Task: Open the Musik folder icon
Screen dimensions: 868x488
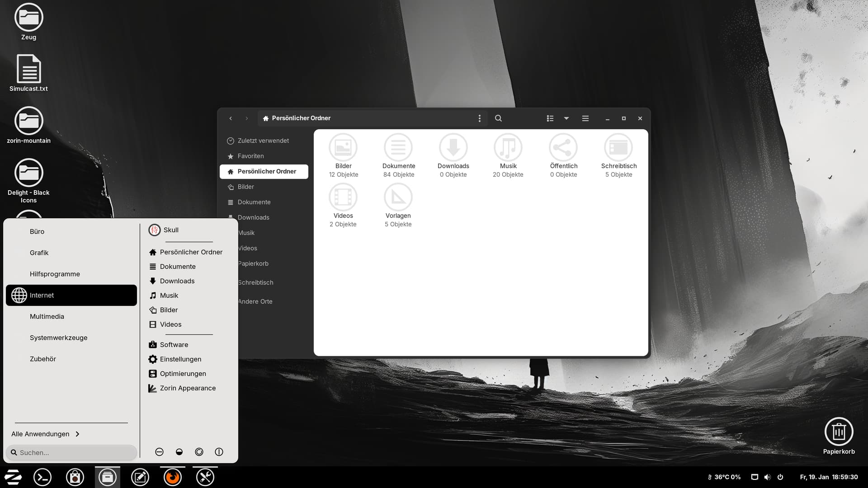Action: [508, 148]
